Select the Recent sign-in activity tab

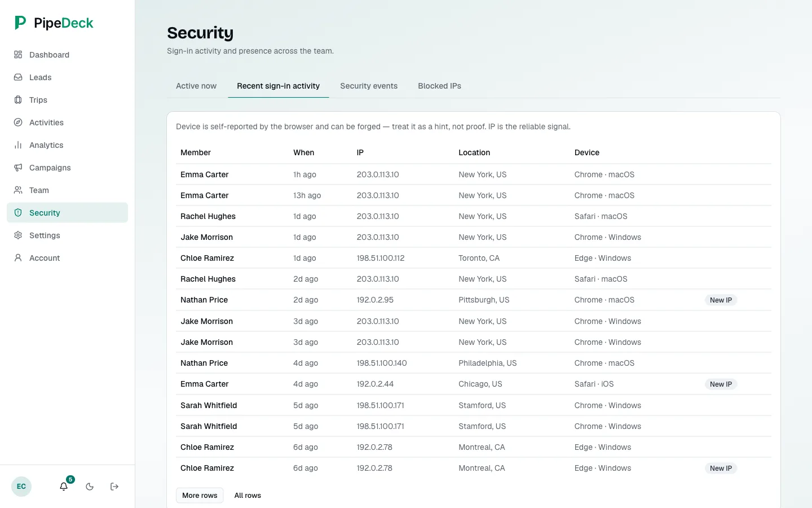coord(278,86)
